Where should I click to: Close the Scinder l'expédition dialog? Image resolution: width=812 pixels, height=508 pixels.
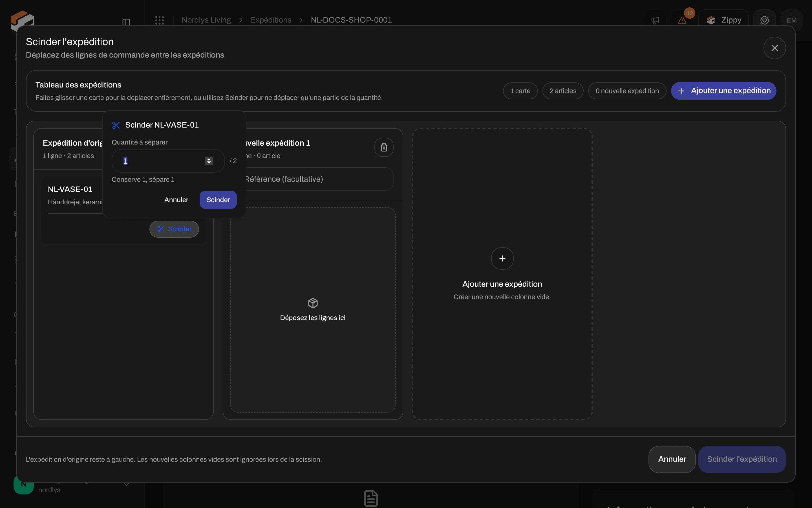click(775, 48)
